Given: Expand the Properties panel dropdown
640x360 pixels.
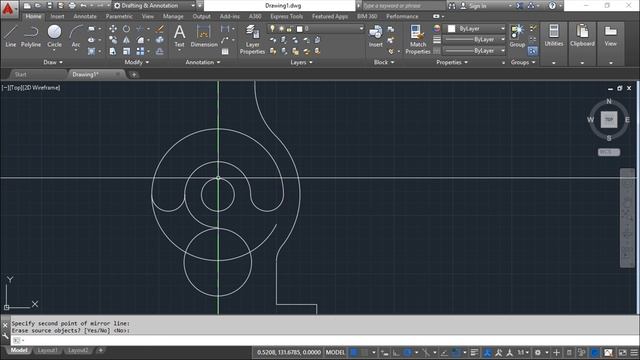Looking at the screenshot, I should [x=452, y=62].
